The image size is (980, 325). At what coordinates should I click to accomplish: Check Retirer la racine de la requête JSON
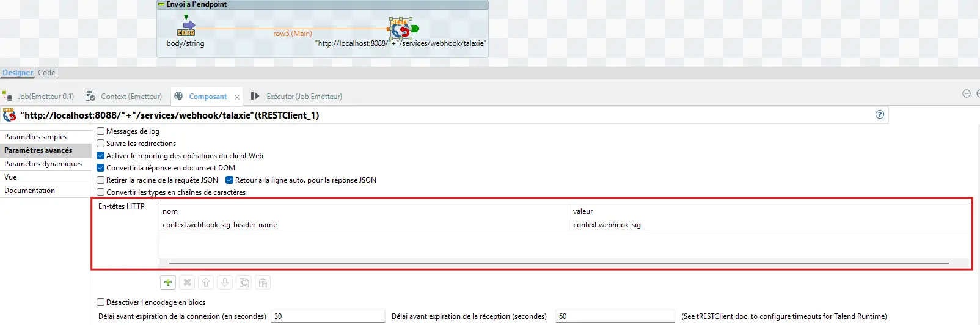pyautogui.click(x=101, y=180)
